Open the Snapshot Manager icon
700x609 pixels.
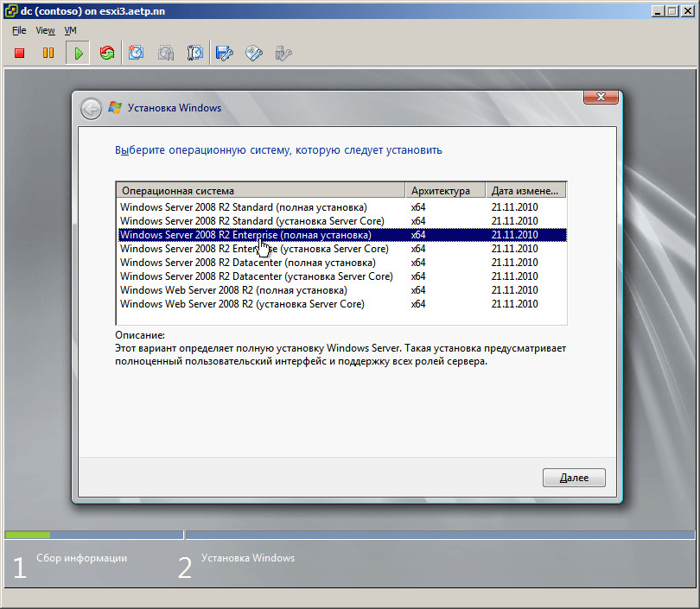coord(194,53)
